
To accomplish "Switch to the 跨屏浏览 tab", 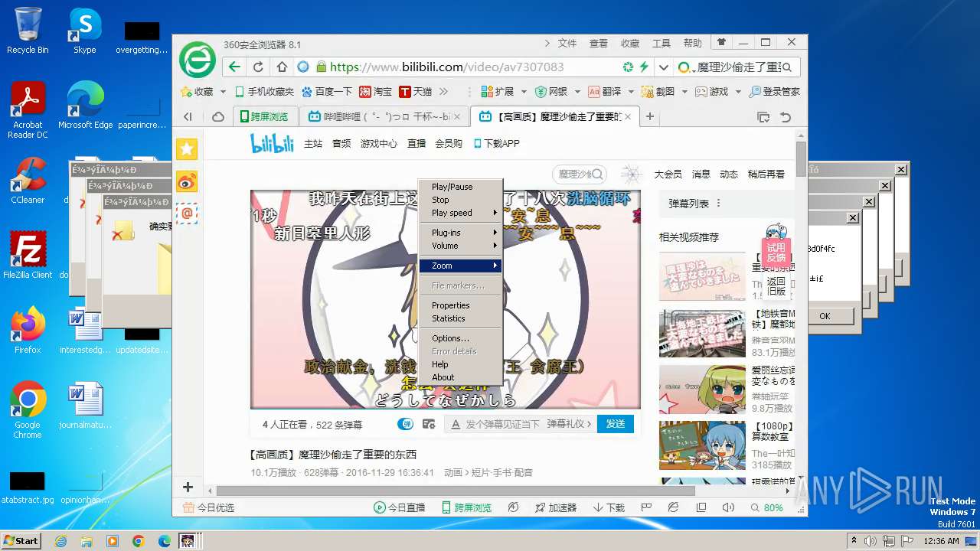I will coord(264,117).
